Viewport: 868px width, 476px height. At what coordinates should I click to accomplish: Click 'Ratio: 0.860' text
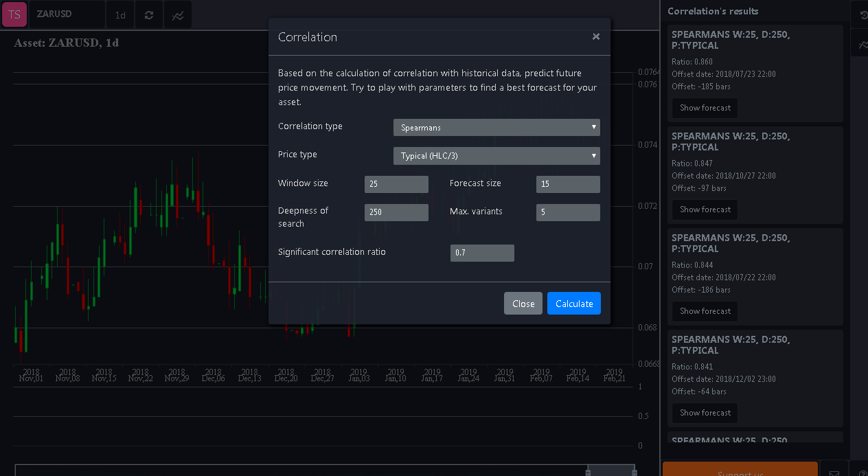[x=692, y=62]
